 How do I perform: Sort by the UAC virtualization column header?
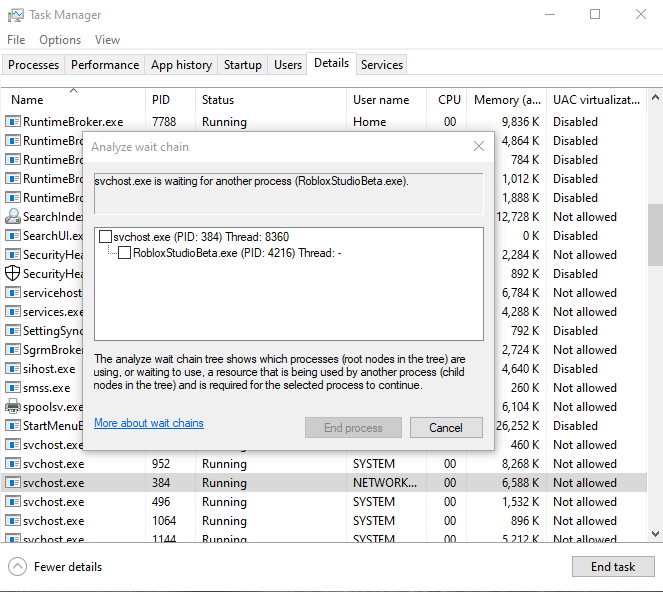point(597,99)
